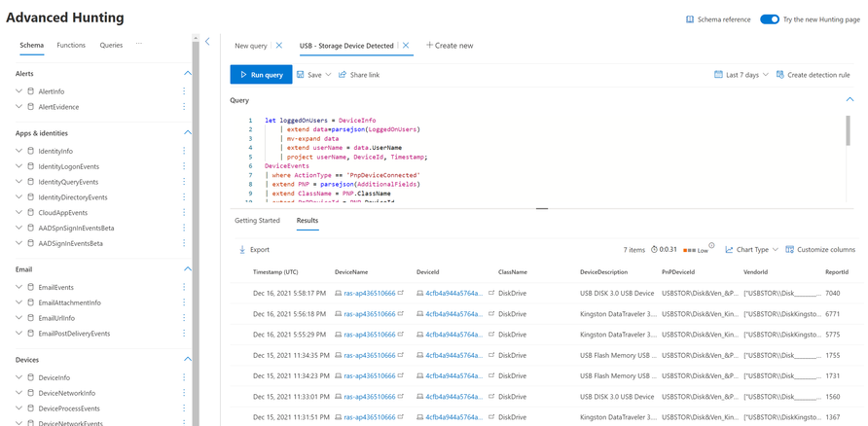Open AADSignInEventsBeta more options menu
868x426 pixels.
(x=184, y=243)
